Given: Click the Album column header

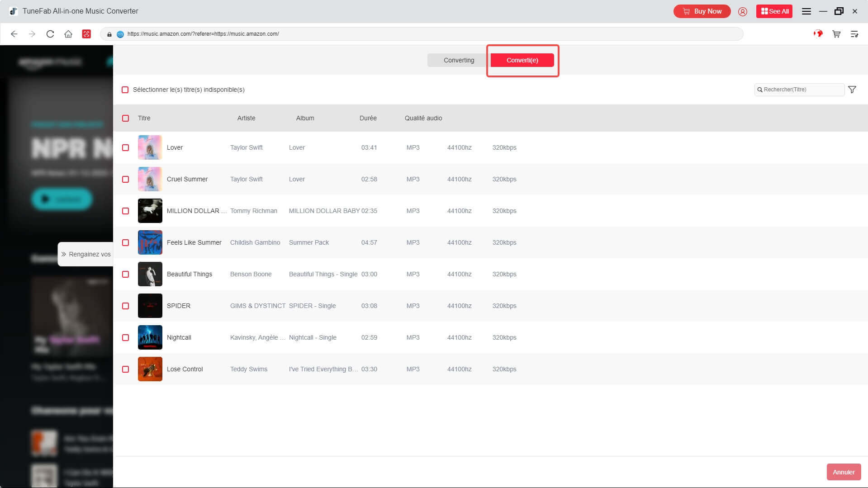Looking at the screenshot, I should pyautogui.click(x=305, y=118).
